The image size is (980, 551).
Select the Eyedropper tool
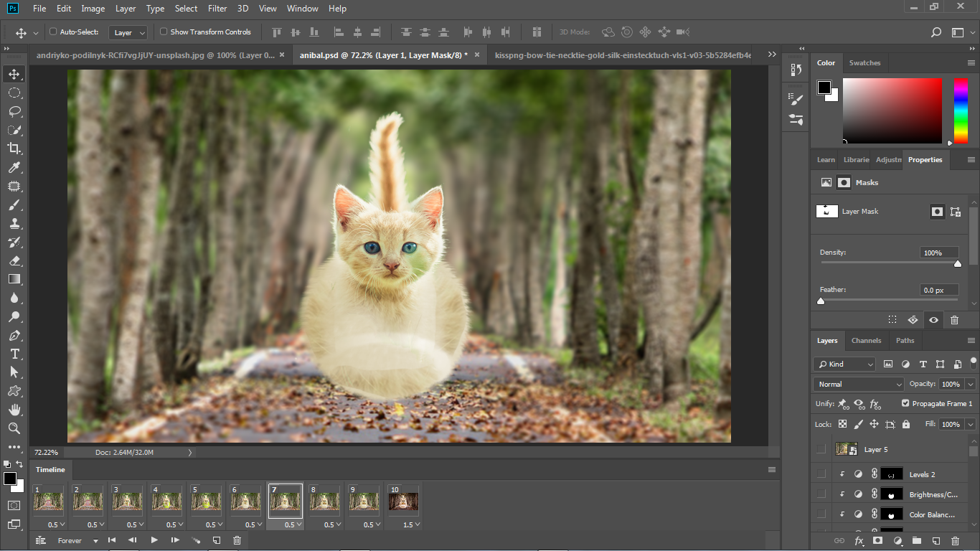tap(14, 167)
